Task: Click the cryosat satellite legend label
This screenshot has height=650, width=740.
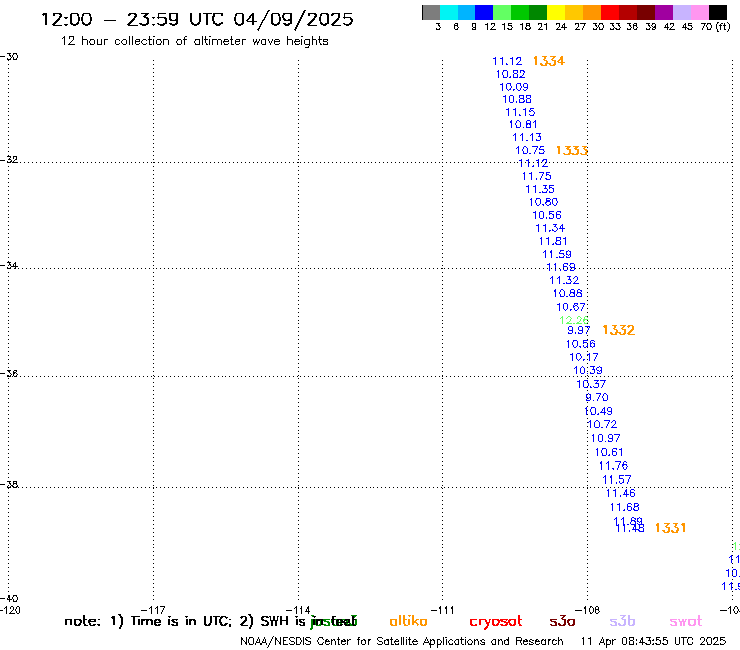Action: (496, 622)
